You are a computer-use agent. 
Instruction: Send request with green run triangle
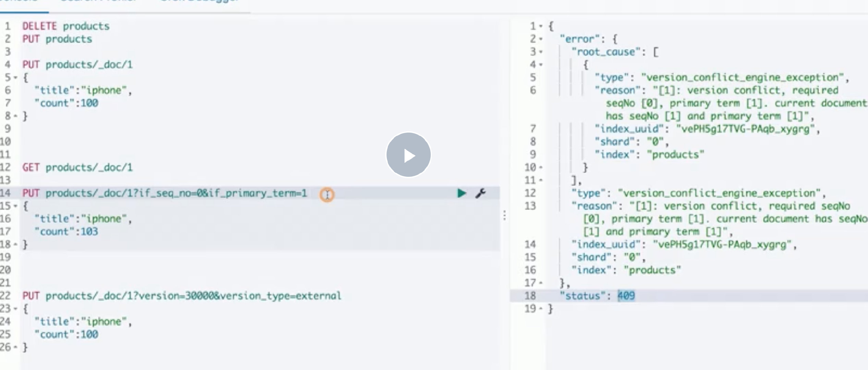[x=462, y=193]
